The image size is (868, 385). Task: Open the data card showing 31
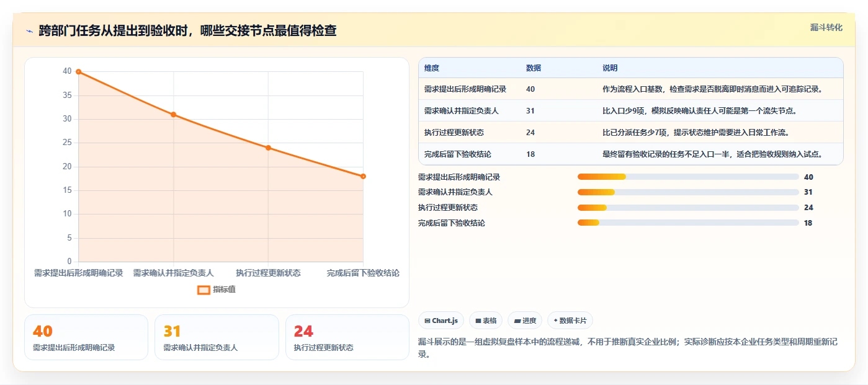(217, 337)
